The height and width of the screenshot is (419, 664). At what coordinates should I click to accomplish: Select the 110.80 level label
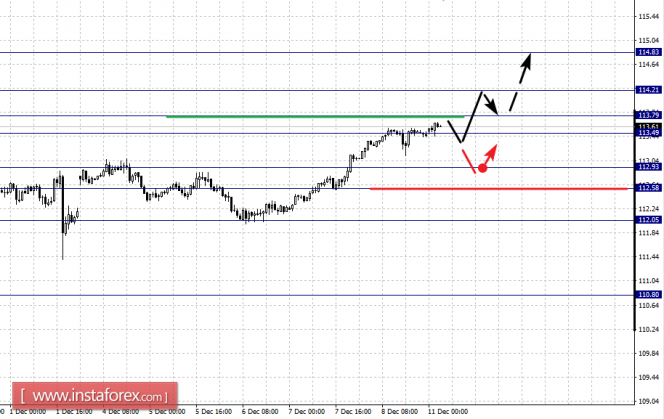(648, 294)
